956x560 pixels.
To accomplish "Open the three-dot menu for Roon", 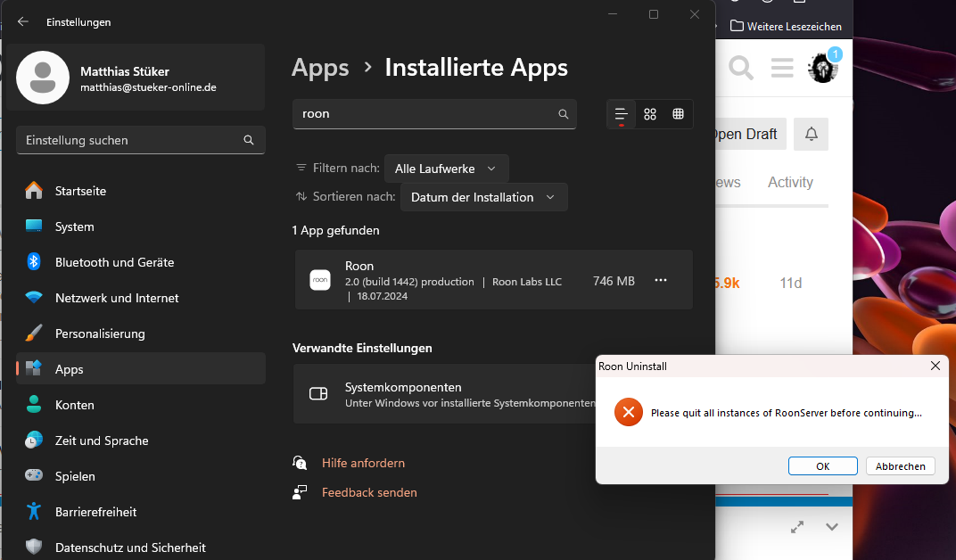I will (661, 280).
